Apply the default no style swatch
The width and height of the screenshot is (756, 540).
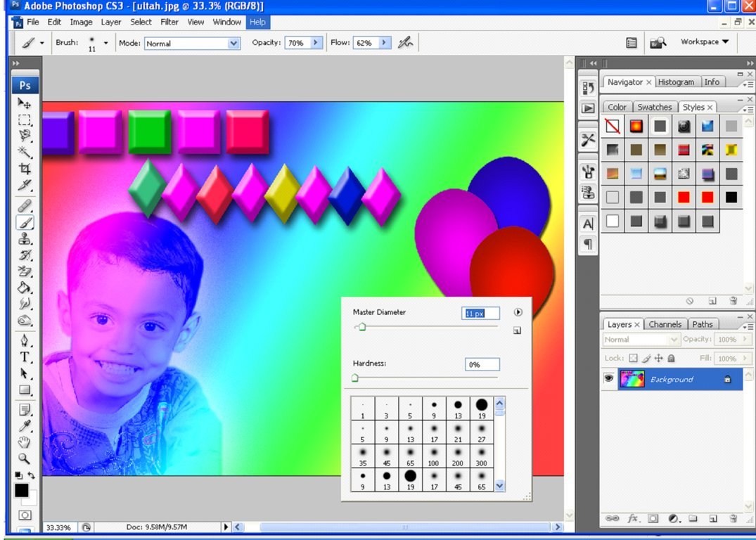click(x=613, y=127)
